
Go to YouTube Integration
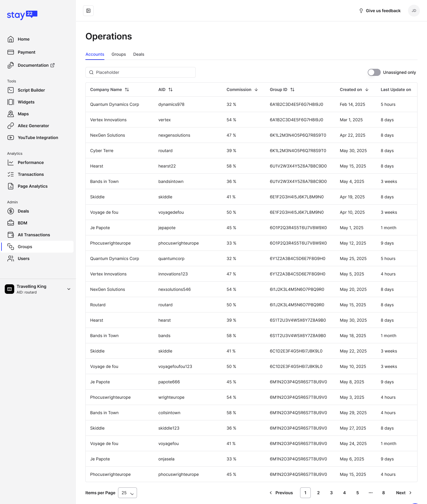(x=38, y=138)
